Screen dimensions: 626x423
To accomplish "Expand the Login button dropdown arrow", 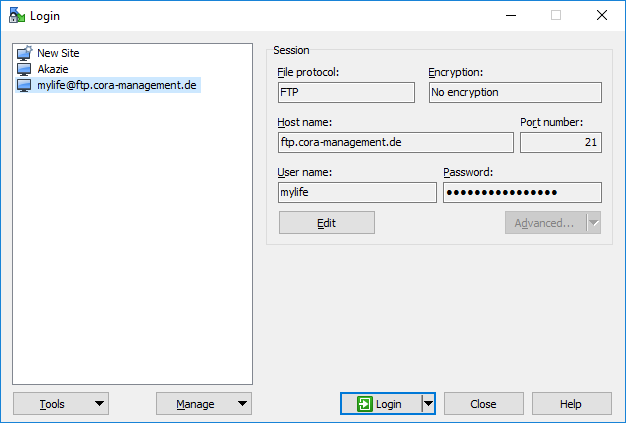I will 428,404.
